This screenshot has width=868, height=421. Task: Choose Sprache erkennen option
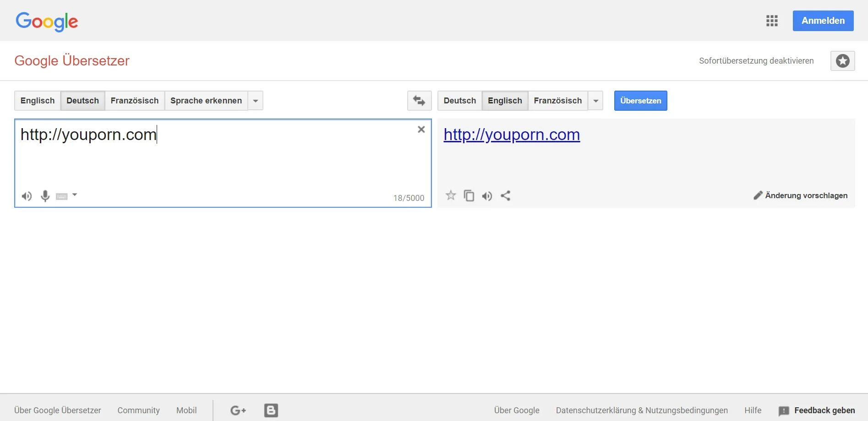click(206, 101)
